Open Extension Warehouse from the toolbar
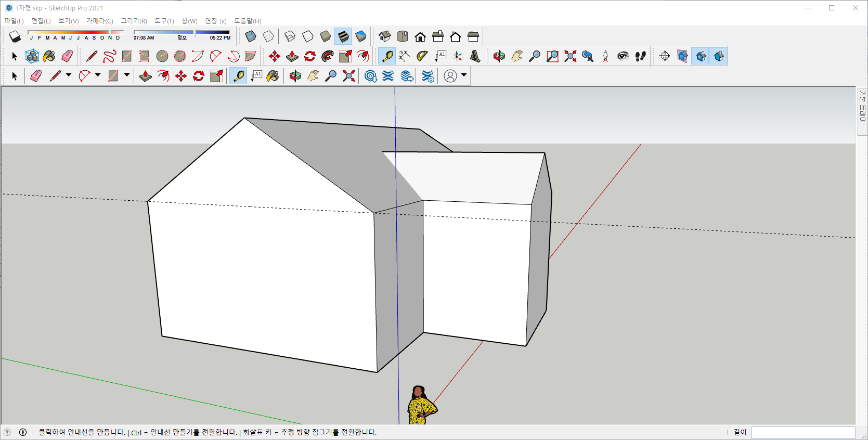 point(388,76)
